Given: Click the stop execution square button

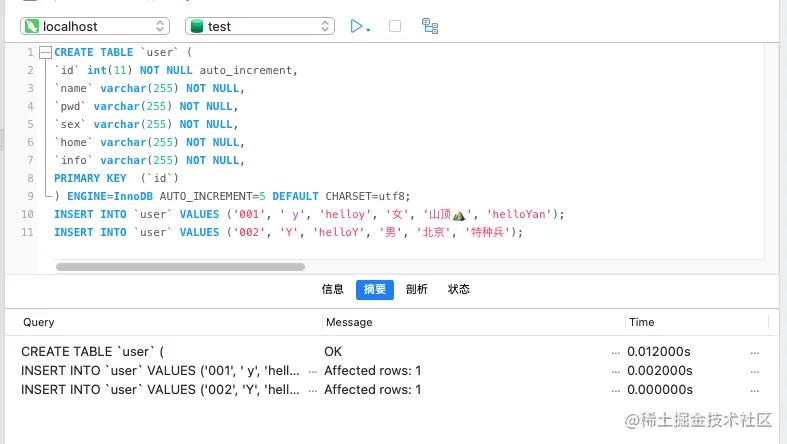Looking at the screenshot, I should [x=395, y=26].
